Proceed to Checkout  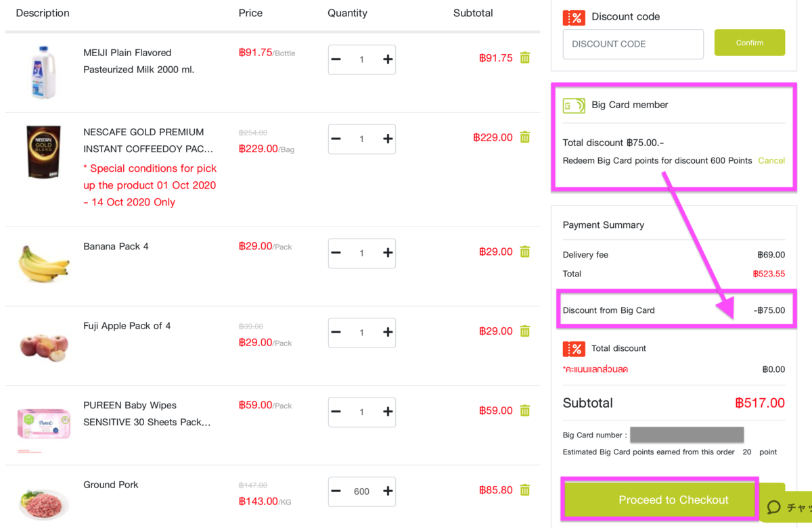pyautogui.click(x=673, y=500)
